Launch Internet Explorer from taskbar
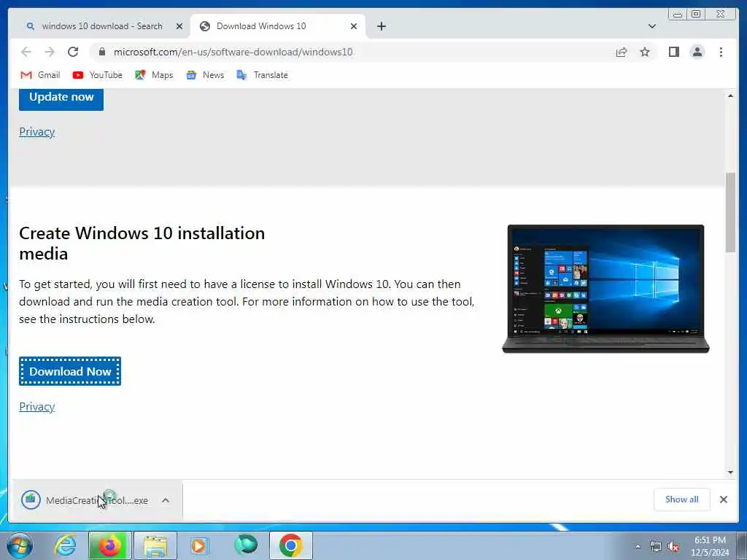Viewport: 747px width, 560px height. point(65,545)
